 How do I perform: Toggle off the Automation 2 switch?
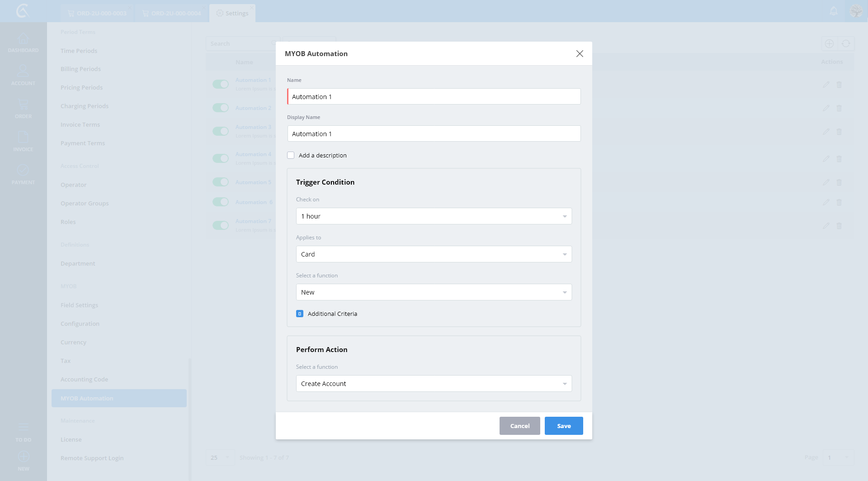pyautogui.click(x=221, y=108)
